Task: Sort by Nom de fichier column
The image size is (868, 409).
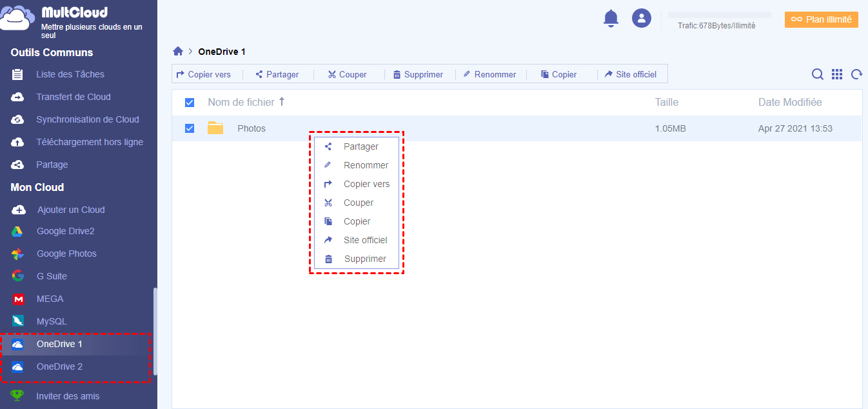Action: click(246, 102)
